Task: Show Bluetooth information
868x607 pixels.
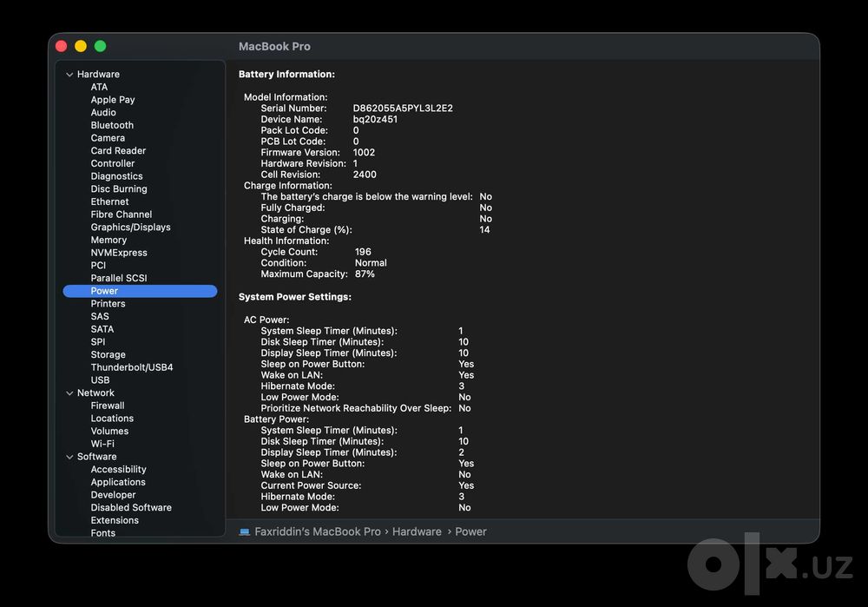Action: pos(112,125)
